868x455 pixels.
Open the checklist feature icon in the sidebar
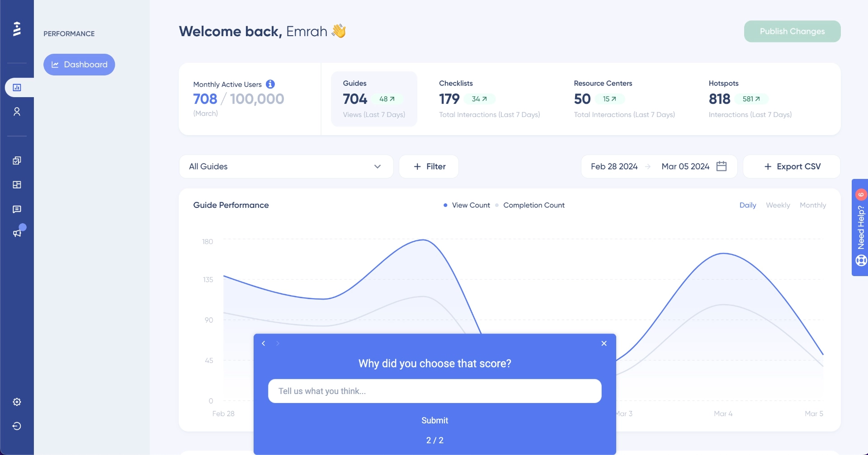[17, 160]
